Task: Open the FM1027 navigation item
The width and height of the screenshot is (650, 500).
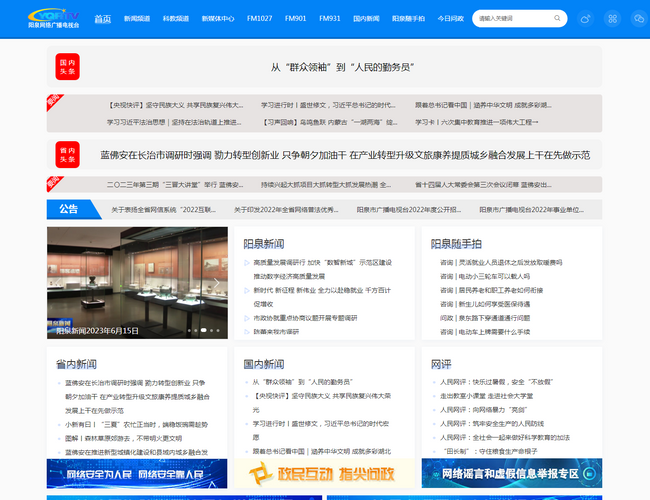Action: (259, 19)
